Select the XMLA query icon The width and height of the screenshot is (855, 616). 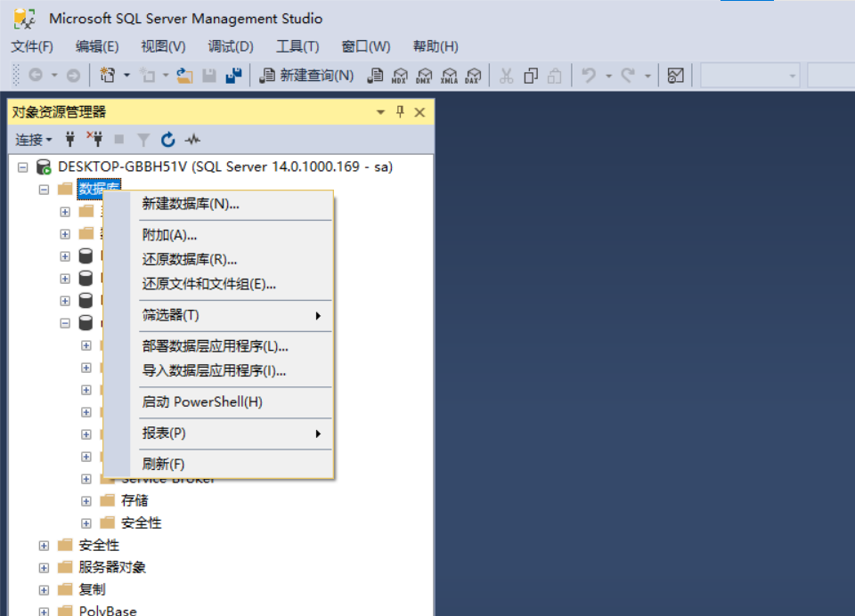click(x=449, y=76)
